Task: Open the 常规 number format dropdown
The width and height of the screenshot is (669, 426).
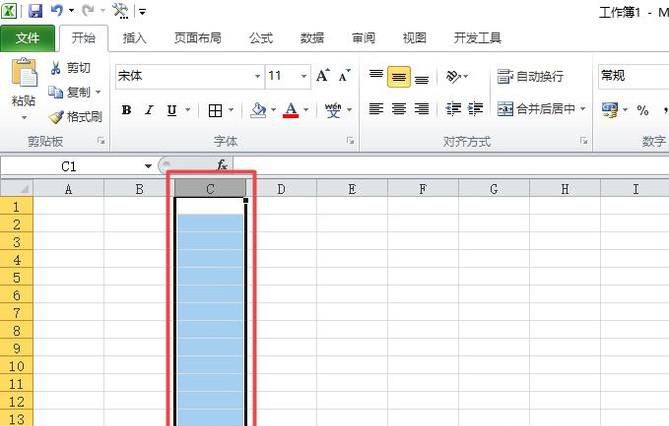Action: (x=634, y=76)
